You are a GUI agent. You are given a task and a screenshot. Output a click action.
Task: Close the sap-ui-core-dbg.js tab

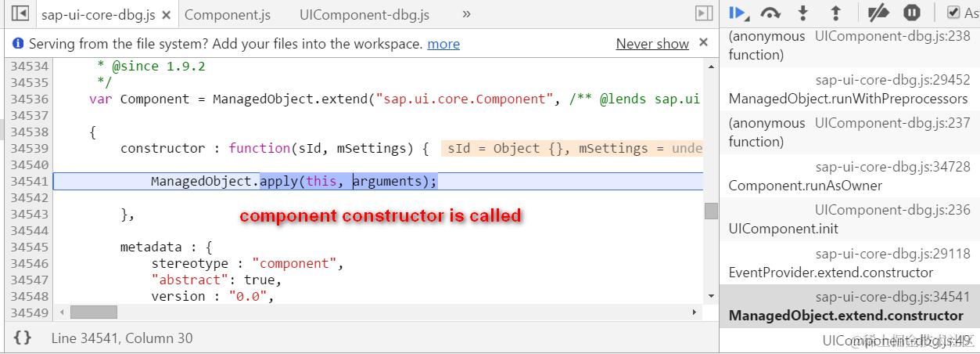[166, 14]
